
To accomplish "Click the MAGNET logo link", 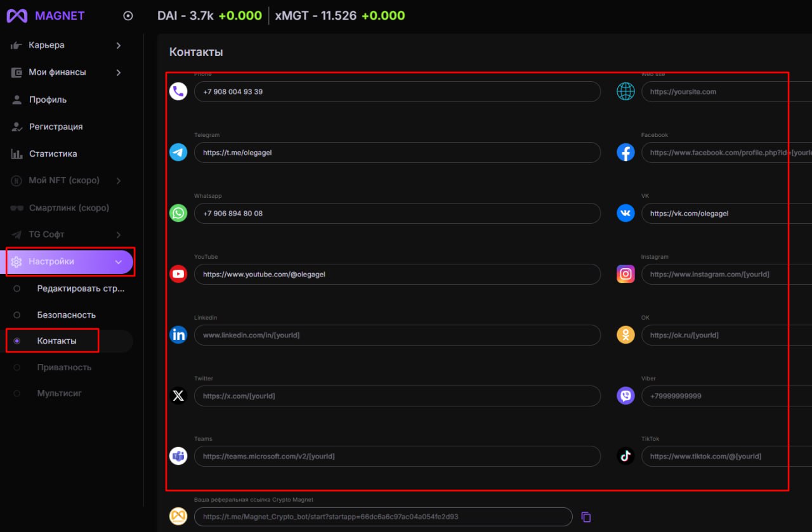I will (x=46, y=16).
